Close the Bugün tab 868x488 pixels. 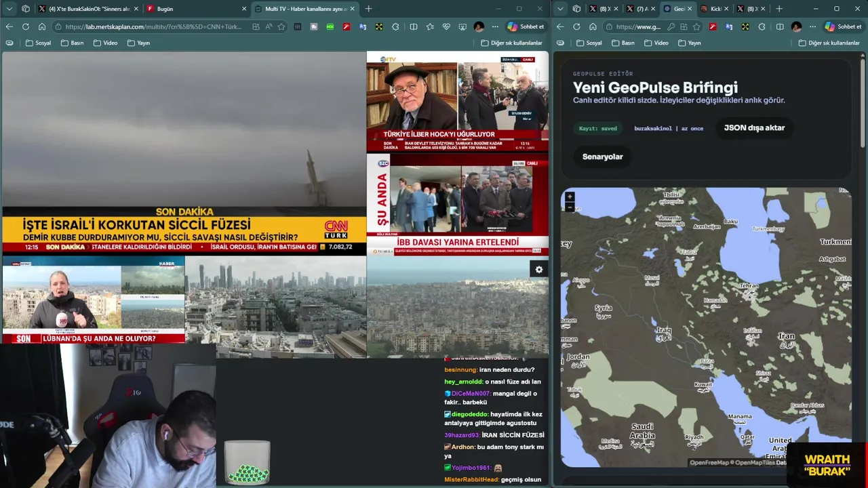(x=244, y=9)
